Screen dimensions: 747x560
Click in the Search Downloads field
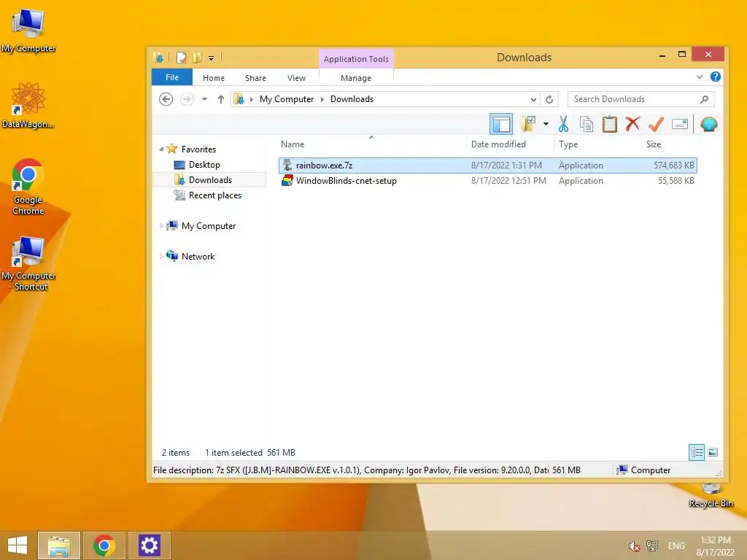(640, 99)
